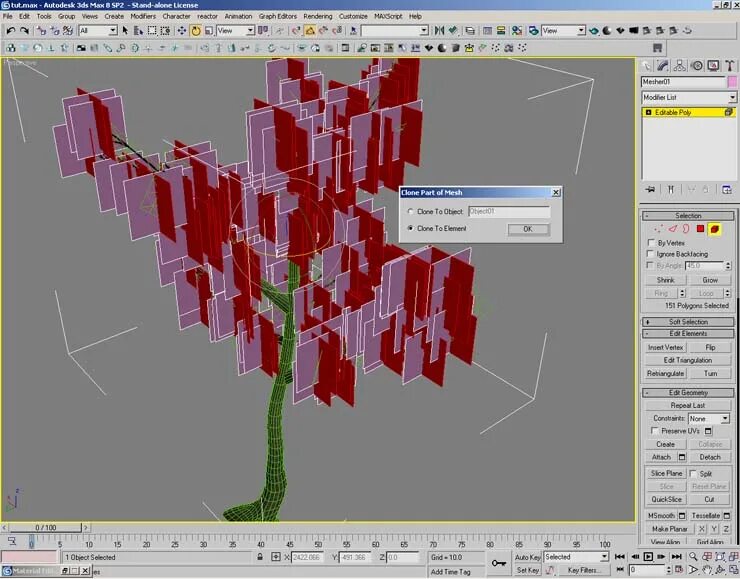The height and width of the screenshot is (579, 740).
Task: Choose Element sub-object selection level
Action: pos(715,229)
